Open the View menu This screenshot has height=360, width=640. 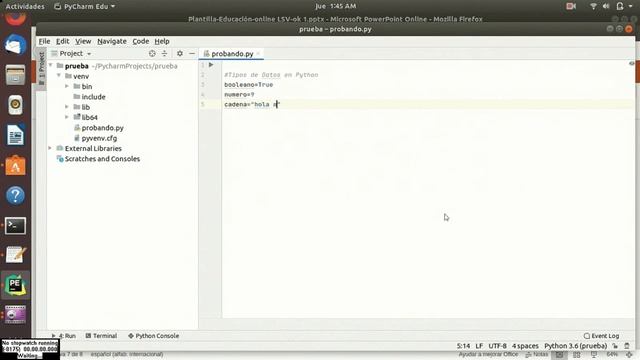point(83,41)
